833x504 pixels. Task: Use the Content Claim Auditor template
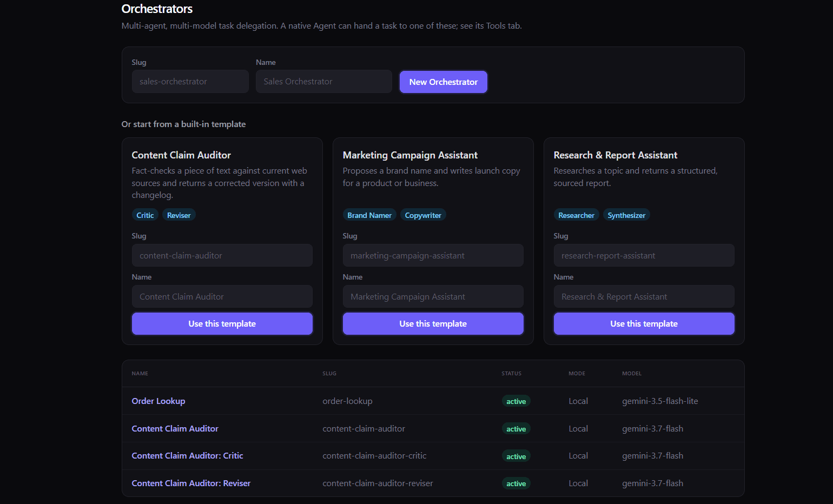[222, 323]
